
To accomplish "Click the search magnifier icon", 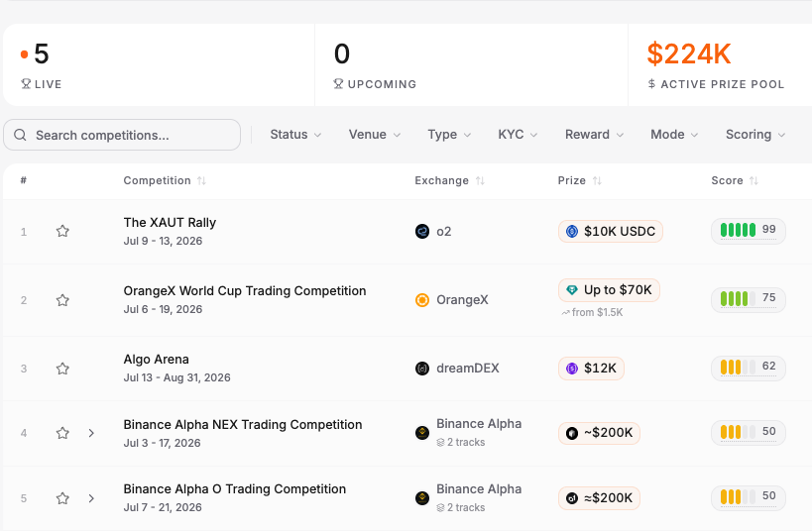I will 20,135.
